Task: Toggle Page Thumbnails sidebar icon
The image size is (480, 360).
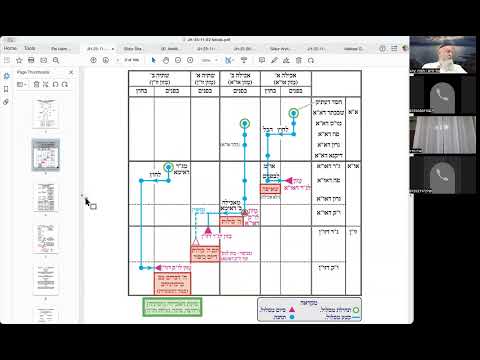Action: coord(6,76)
